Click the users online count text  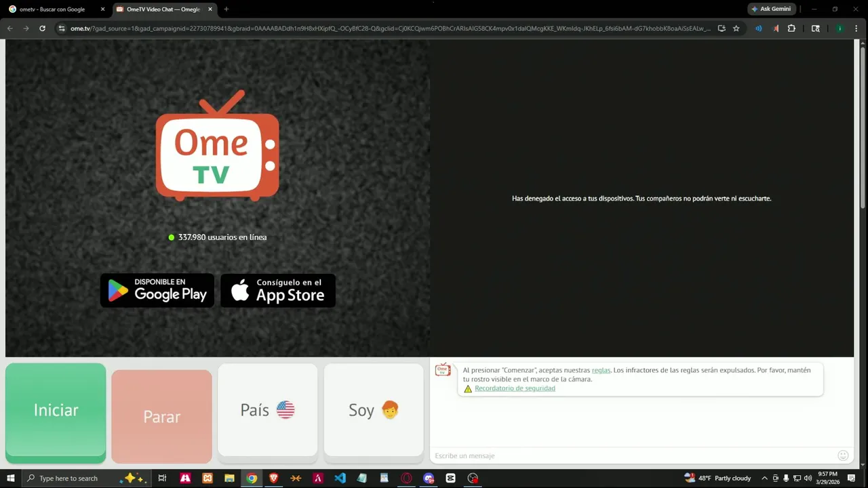point(222,237)
